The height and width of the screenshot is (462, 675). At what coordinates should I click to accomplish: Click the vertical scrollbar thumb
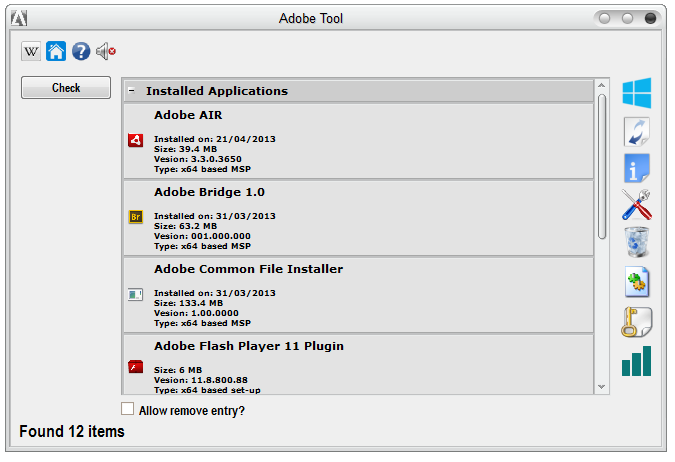[x=602, y=166]
